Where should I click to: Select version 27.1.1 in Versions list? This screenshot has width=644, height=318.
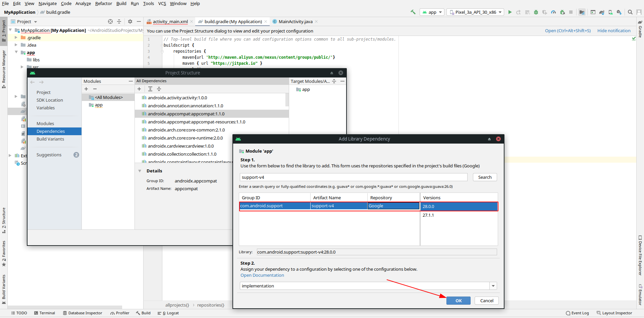coord(459,215)
